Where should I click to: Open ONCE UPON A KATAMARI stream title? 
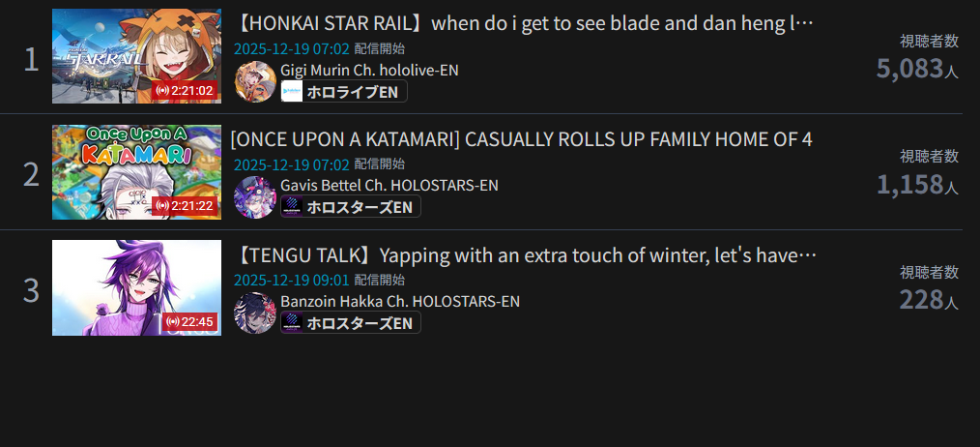click(521, 139)
